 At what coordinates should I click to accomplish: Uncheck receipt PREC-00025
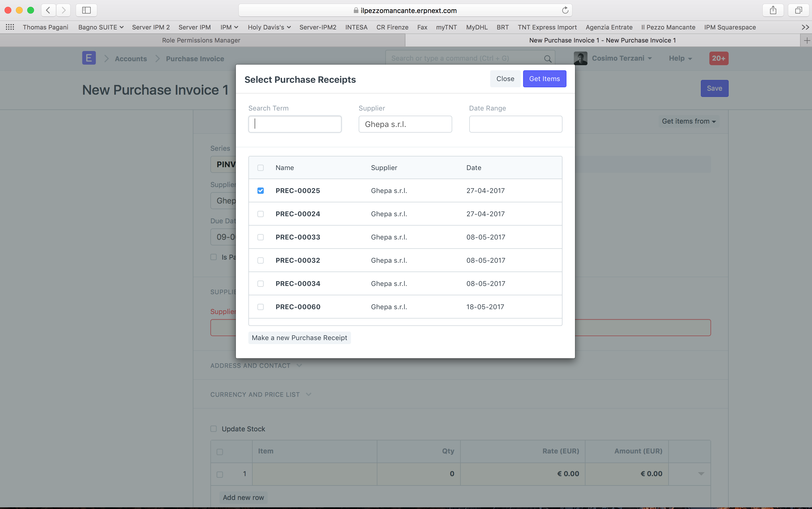click(261, 190)
